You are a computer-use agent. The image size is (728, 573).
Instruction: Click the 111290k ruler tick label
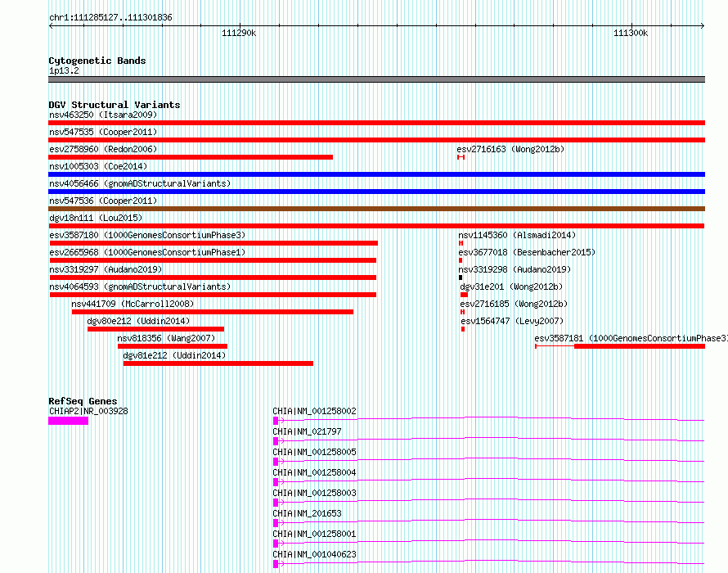pyautogui.click(x=239, y=33)
